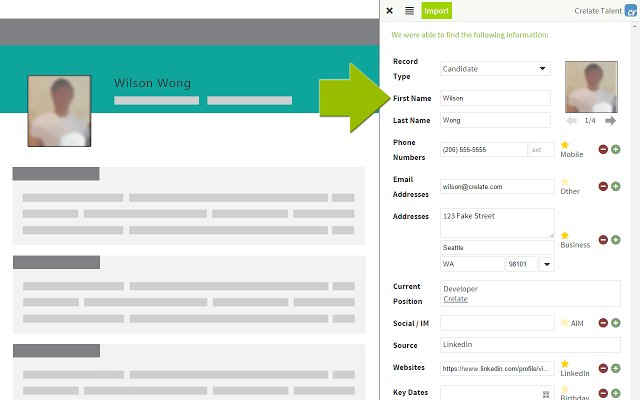Click the Crelate Talent logo icon

[631, 11]
